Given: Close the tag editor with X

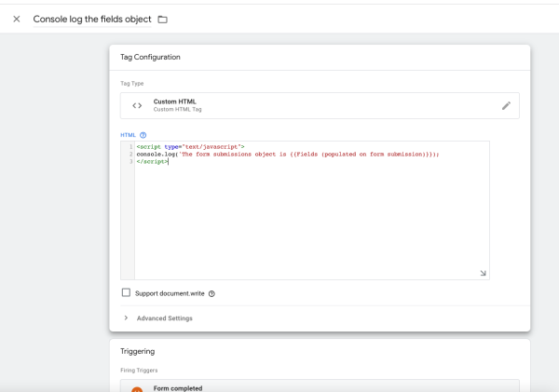Looking at the screenshot, I should coord(17,19).
